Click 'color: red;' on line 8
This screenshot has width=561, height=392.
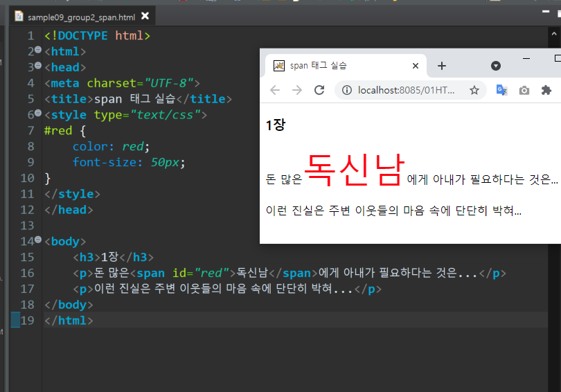point(111,147)
